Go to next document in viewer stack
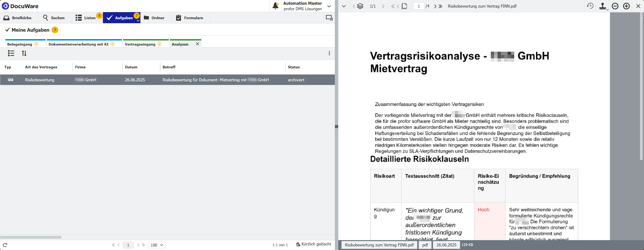The height and width of the screenshot is (250, 644). tap(383, 6)
